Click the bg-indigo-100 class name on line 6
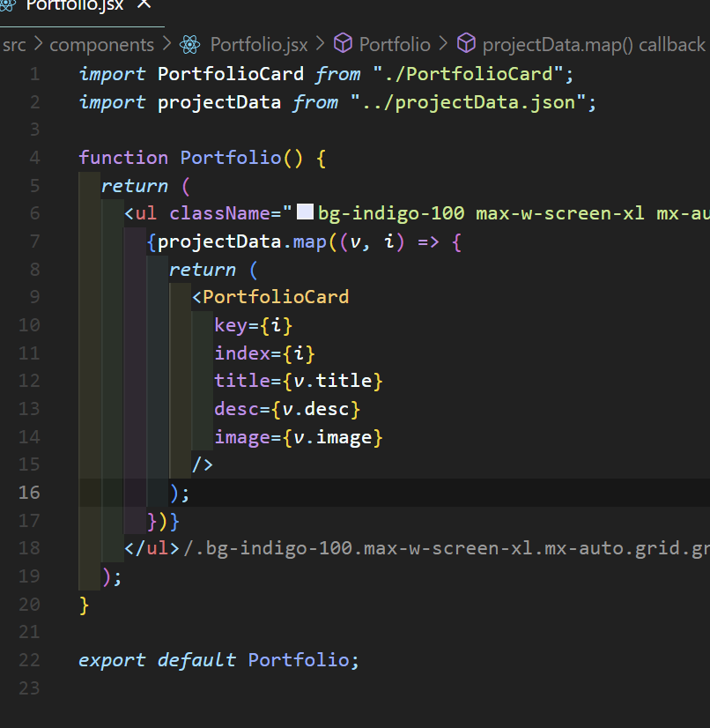This screenshot has width=710, height=728. click(x=391, y=213)
